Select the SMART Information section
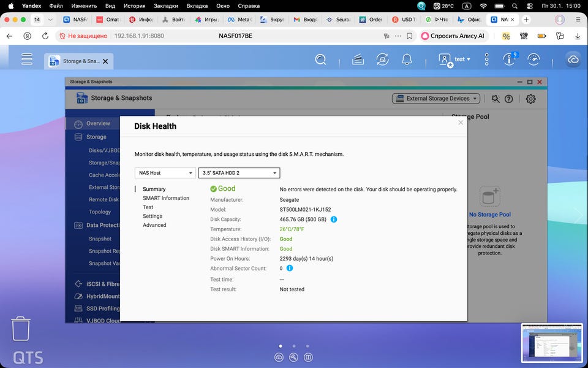The height and width of the screenshot is (368, 588). pos(166,198)
